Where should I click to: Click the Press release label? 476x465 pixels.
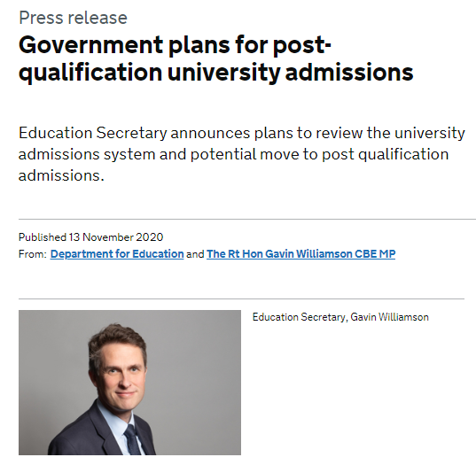coord(73,18)
